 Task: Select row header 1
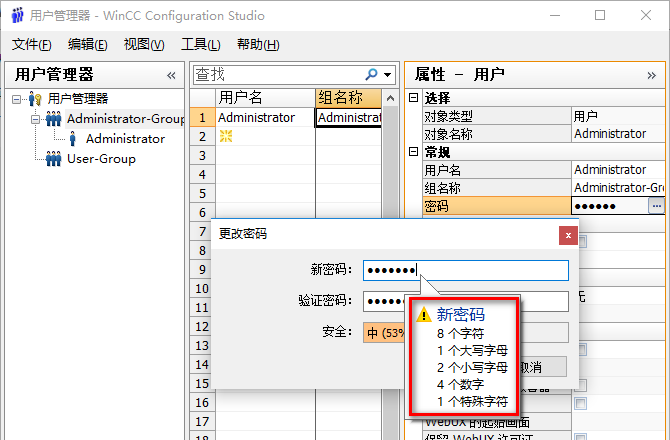(x=203, y=117)
